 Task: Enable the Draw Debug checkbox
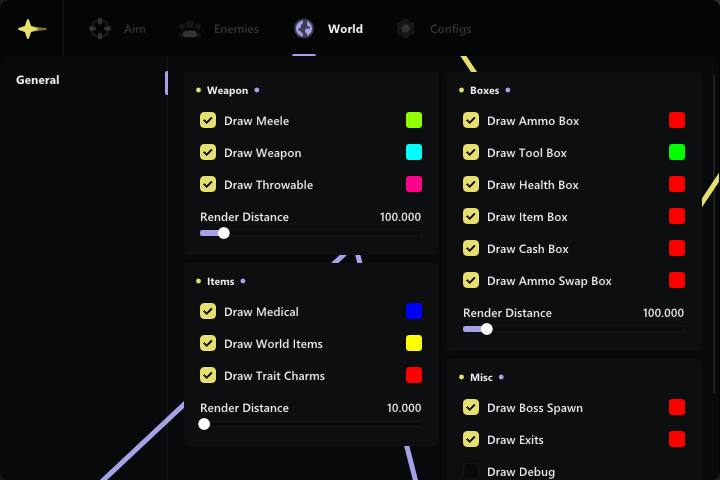(471, 472)
